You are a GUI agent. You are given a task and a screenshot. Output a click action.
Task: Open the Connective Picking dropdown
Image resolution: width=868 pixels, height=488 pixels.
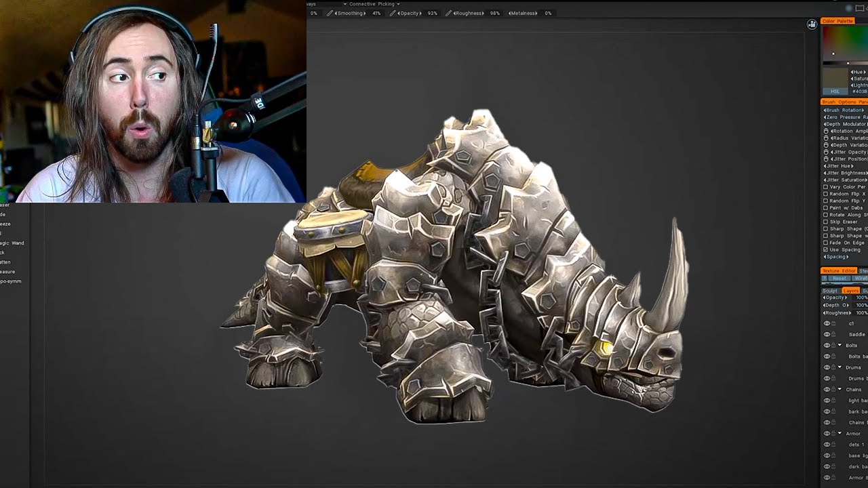374,4
